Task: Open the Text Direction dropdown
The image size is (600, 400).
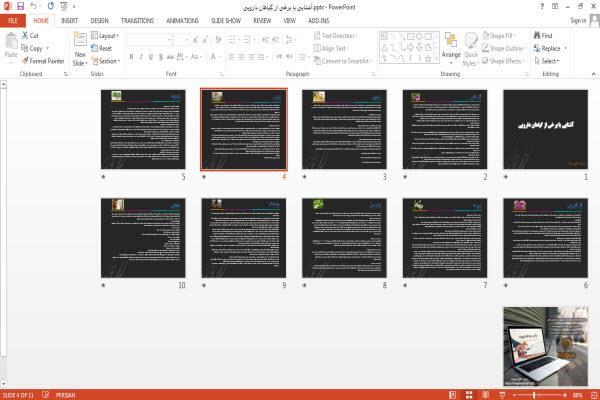Action: 335,36
